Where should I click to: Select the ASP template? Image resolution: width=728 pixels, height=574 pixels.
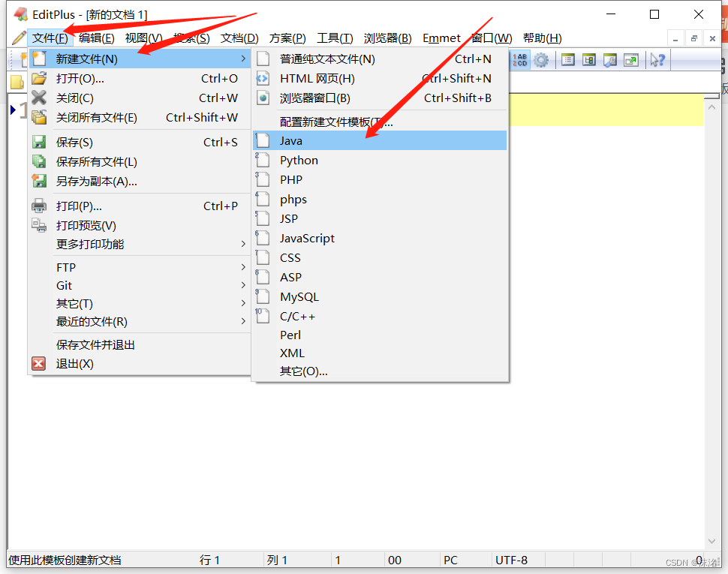(x=380, y=277)
